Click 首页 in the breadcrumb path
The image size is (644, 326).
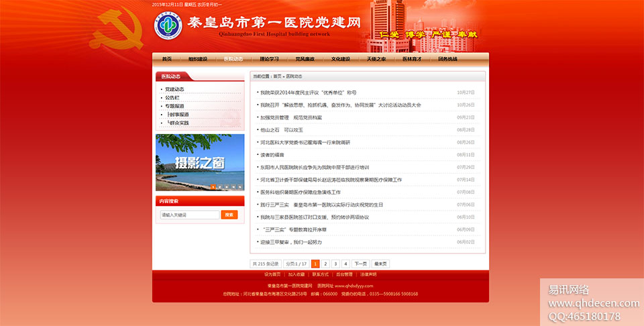point(278,76)
